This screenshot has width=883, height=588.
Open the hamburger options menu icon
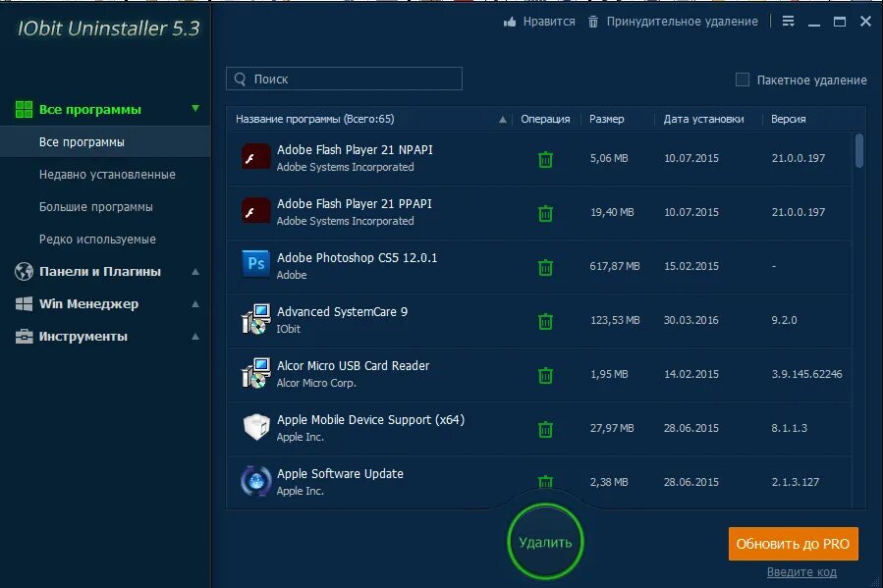coord(789,22)
